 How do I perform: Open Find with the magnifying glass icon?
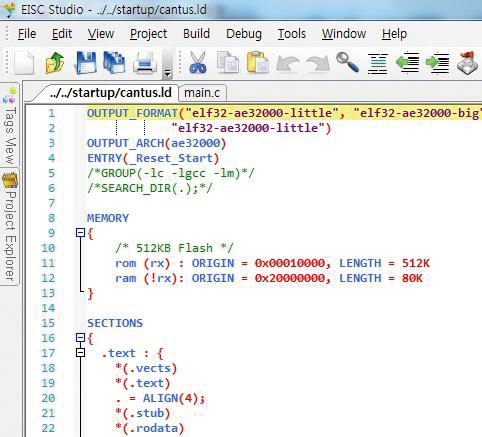tap(347, 62)
